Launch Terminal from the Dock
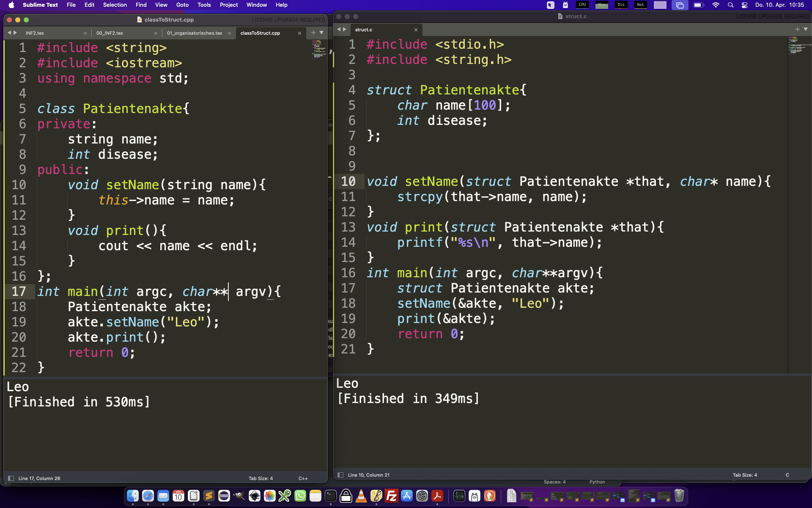Viewport: 812px width, 508px height. point(331,495)
